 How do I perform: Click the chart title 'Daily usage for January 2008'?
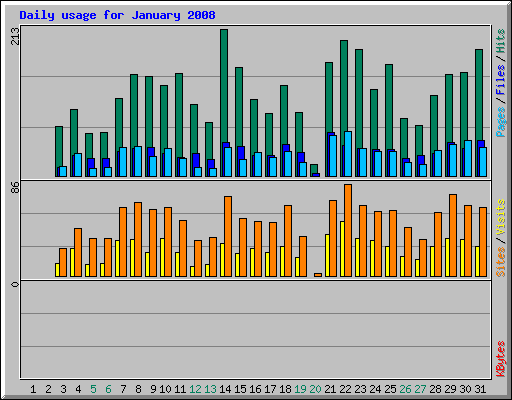(x=117, y=15)
